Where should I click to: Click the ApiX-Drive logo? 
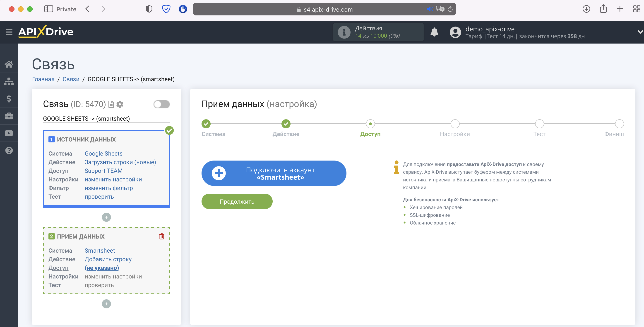click(46, 32)
